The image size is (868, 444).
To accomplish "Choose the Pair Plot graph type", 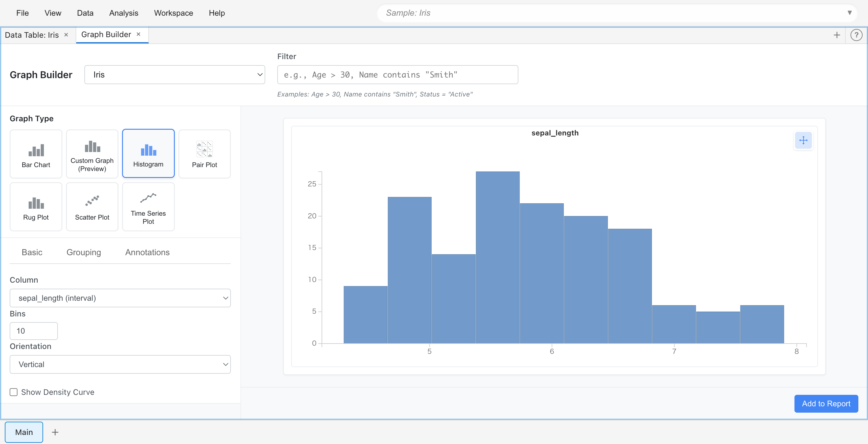I will [204, 154].
